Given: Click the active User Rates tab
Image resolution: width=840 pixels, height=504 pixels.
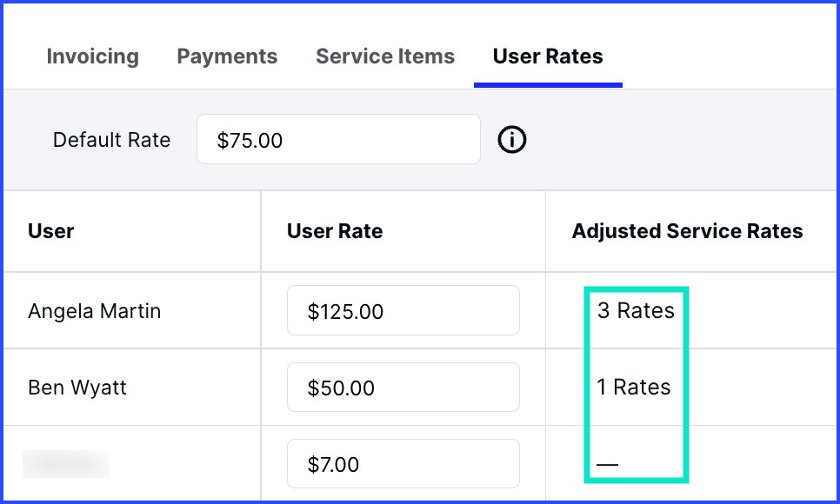Looking at the screenshot, I should pyautogui.click(x=548, y=56).
